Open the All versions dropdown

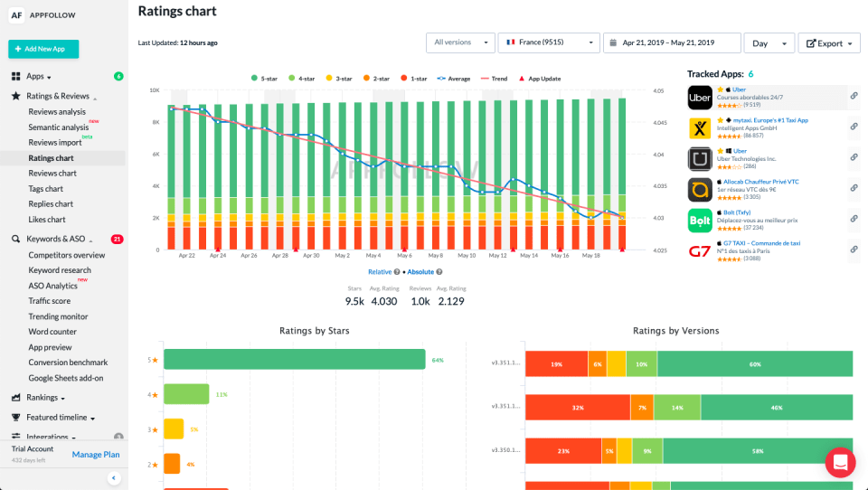coord(460,42)
